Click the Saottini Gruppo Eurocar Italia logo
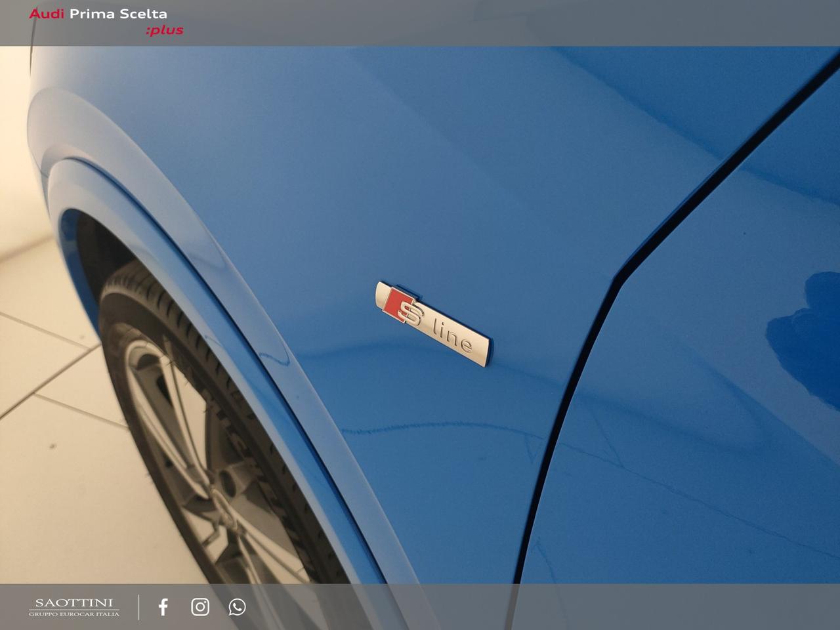Image resolution: width=840 pixels, height=630 pixels. point(74,607)
